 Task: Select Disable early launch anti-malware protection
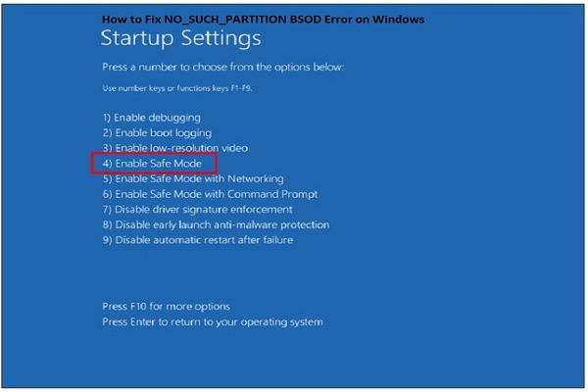(216, 224)
